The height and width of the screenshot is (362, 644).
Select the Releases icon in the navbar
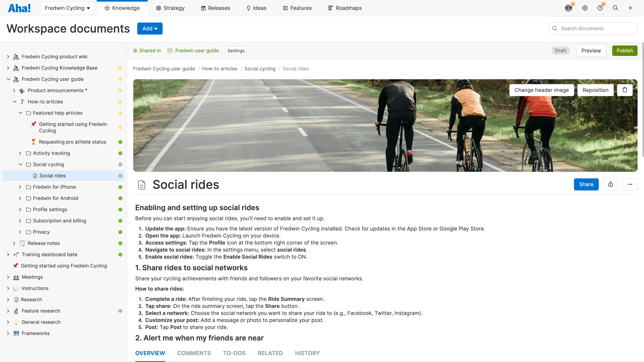tap(203, 8)
